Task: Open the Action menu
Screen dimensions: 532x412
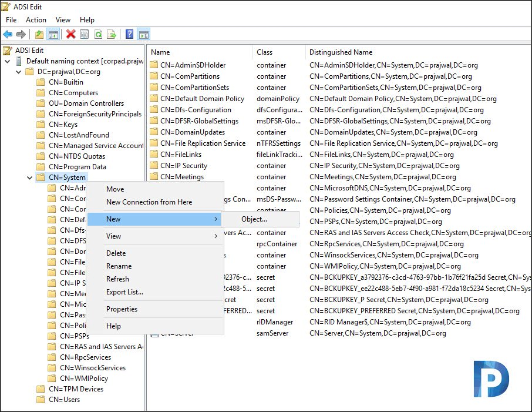Action: click(36, 20)
